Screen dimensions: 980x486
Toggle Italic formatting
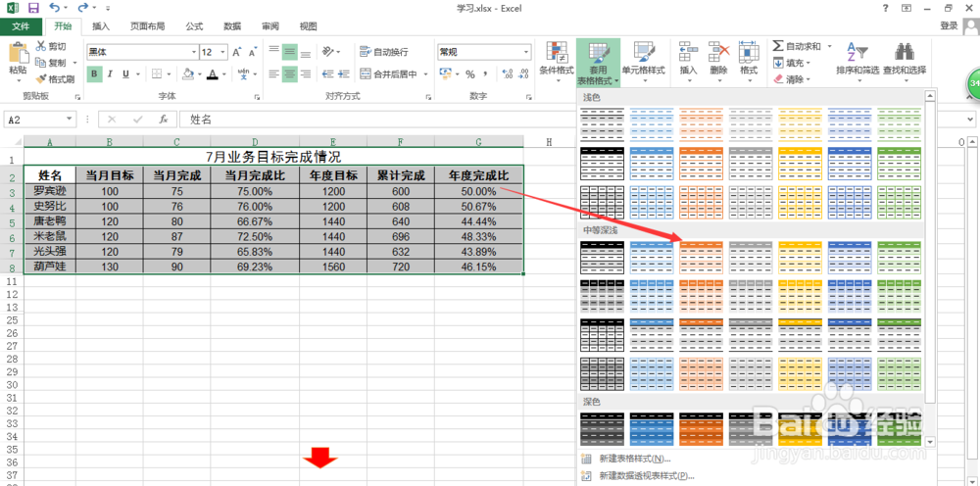(x=110, y=74)
